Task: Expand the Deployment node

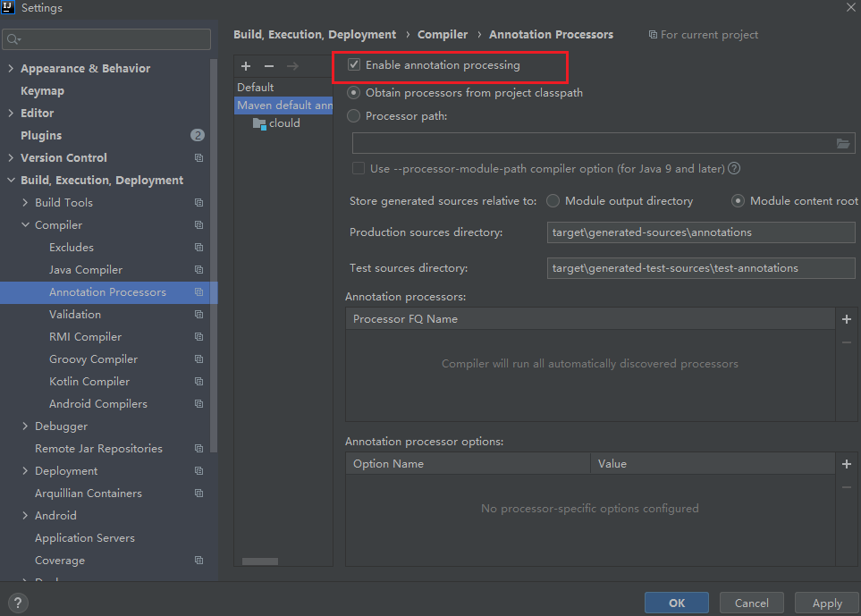Action: coord(25,471)
